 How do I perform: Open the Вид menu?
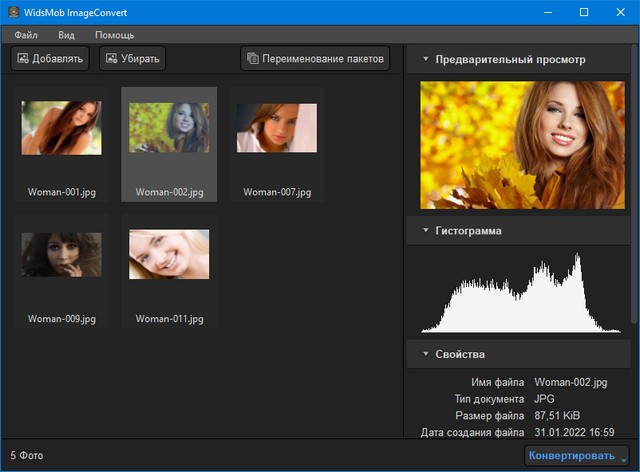point(66,35)
